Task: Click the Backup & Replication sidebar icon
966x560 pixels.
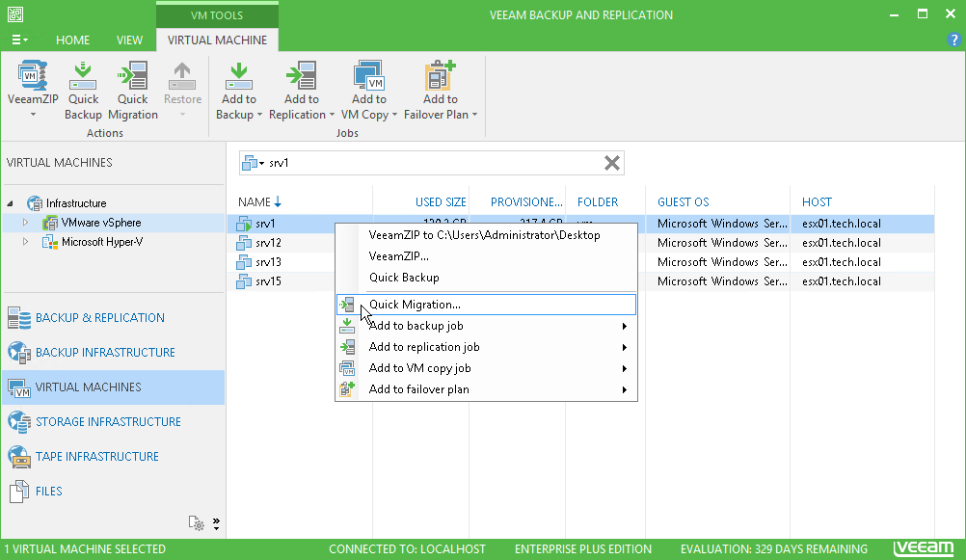Action: coord(19,318)
